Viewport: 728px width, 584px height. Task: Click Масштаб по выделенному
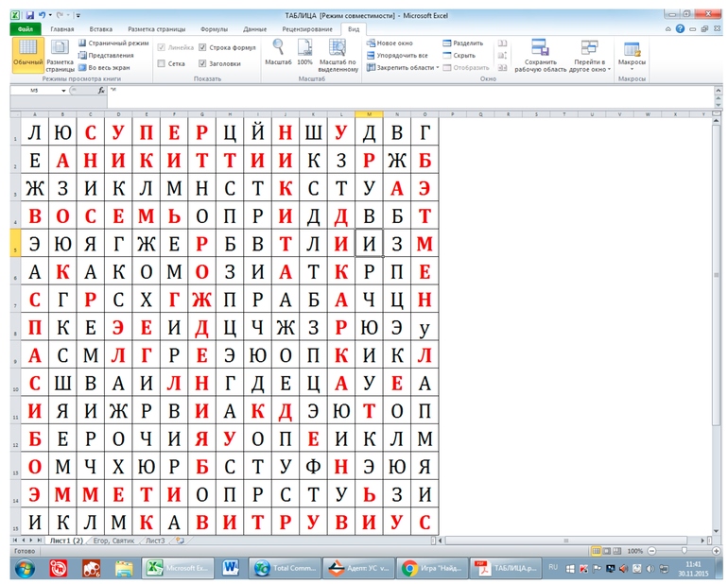tap(338, 53)
